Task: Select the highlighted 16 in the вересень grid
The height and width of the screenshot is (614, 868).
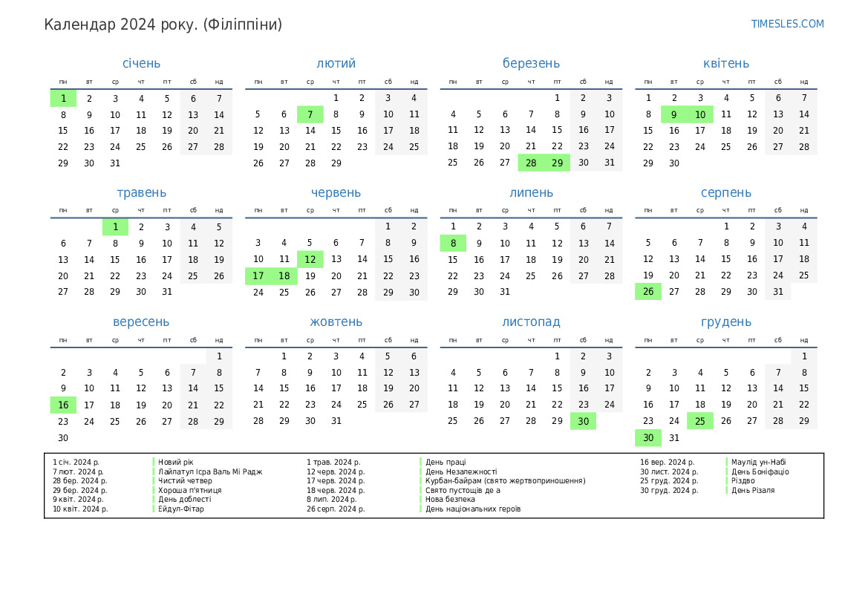Action: click(64, 405)
